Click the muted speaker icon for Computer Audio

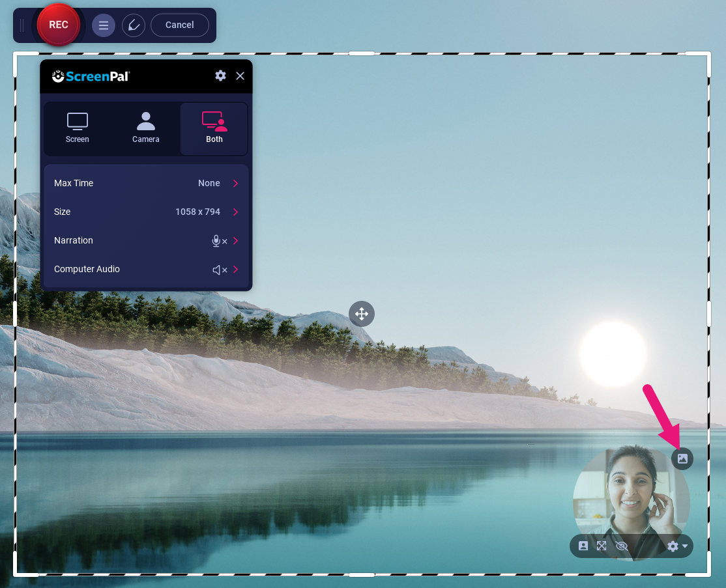tap(220, 270)
